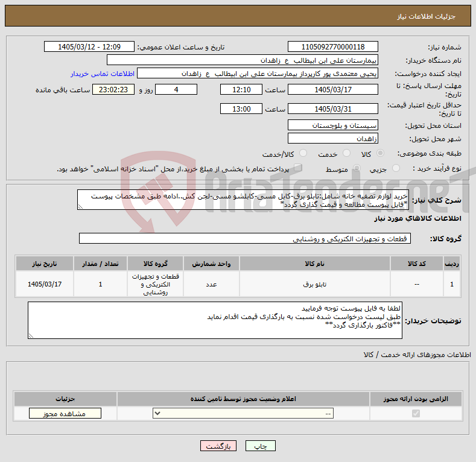Click the request creator field یحیی معتمدی پور

click(x=258, y=74)
